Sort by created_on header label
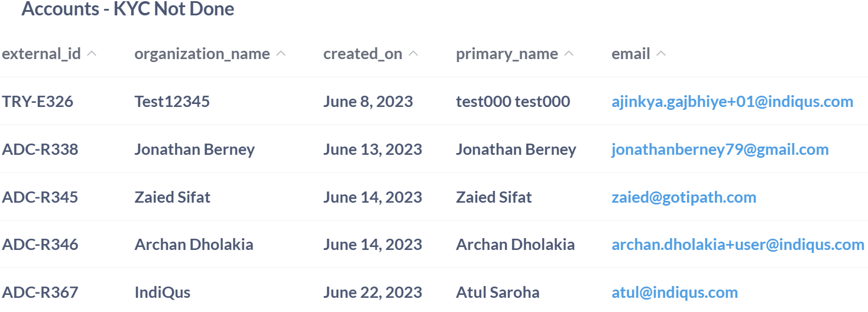The height and width of the screenshot is (312, 868). (x=362, y=54)
